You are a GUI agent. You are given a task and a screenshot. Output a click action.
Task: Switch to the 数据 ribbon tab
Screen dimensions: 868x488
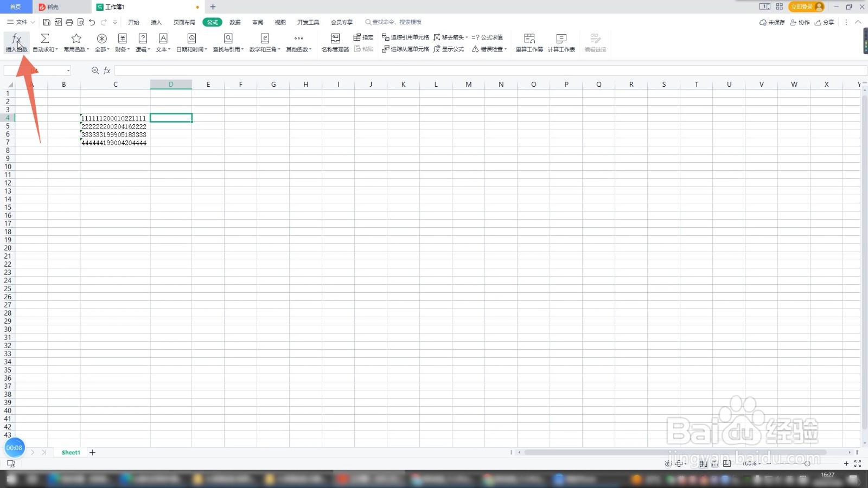tap(235, 22)
